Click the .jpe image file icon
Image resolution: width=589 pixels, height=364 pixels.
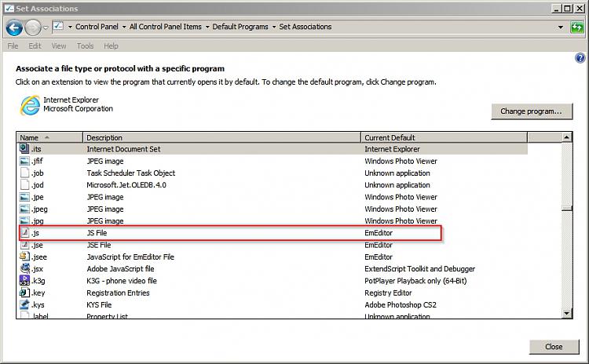point(24,197)
